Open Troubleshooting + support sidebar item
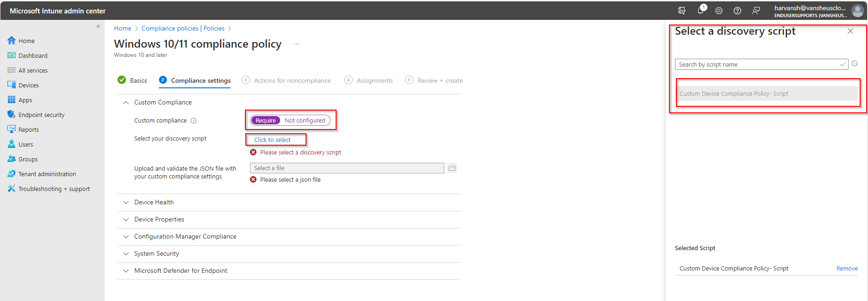The width and height of the screenshot is (868, 301). pos(49,189)
